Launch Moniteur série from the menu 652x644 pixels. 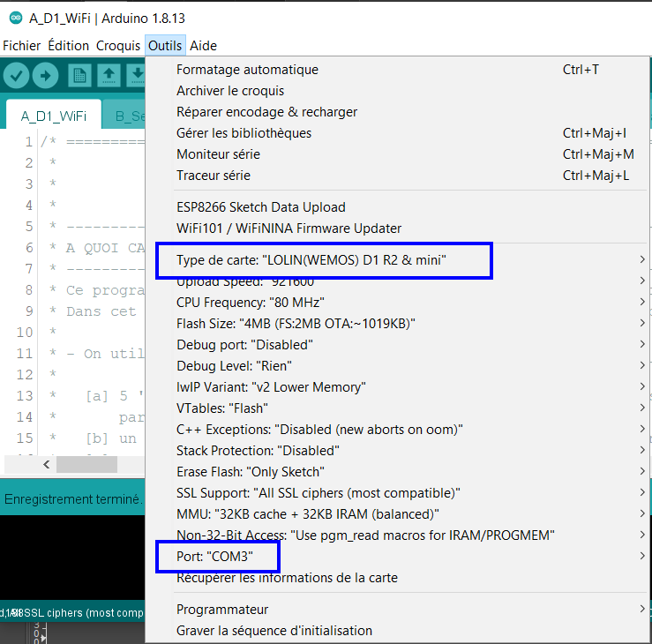pyautogui.click(x=218, y=154)
